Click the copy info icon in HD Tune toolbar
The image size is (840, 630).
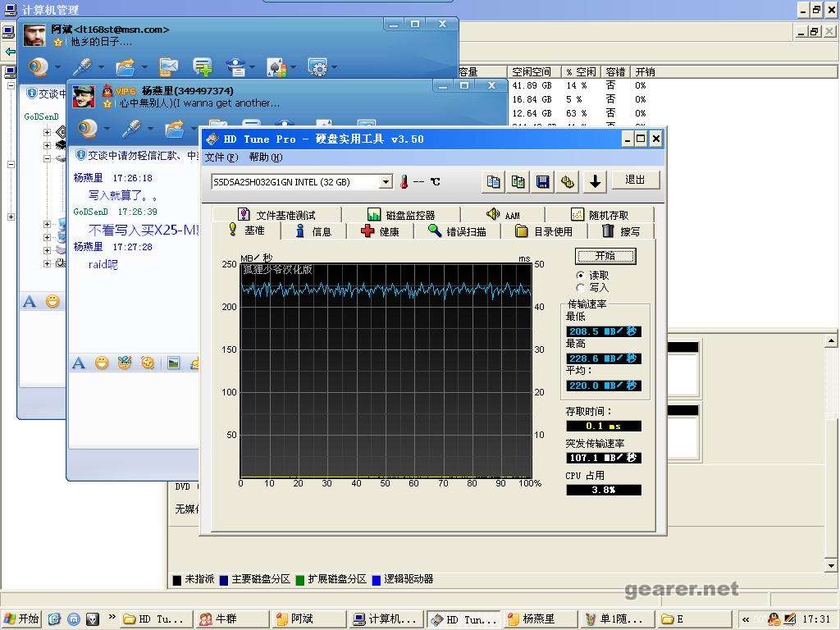pyautogui.click(x=493, y=182)
